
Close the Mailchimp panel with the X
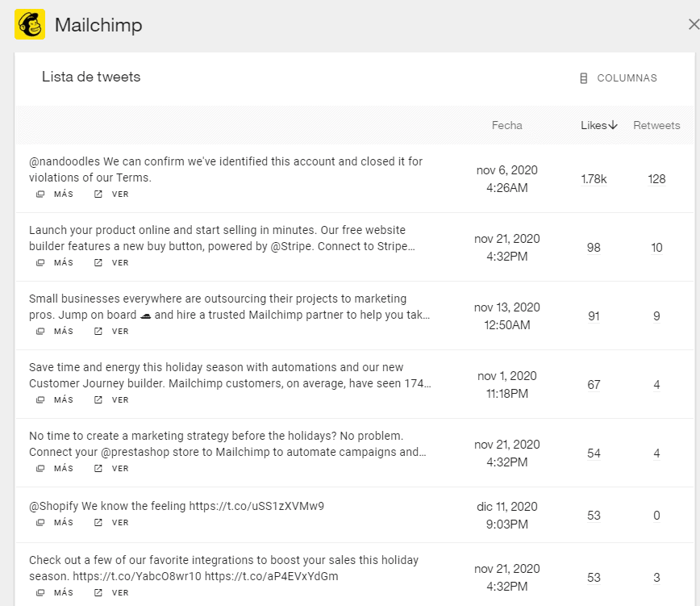pos(694,24)
